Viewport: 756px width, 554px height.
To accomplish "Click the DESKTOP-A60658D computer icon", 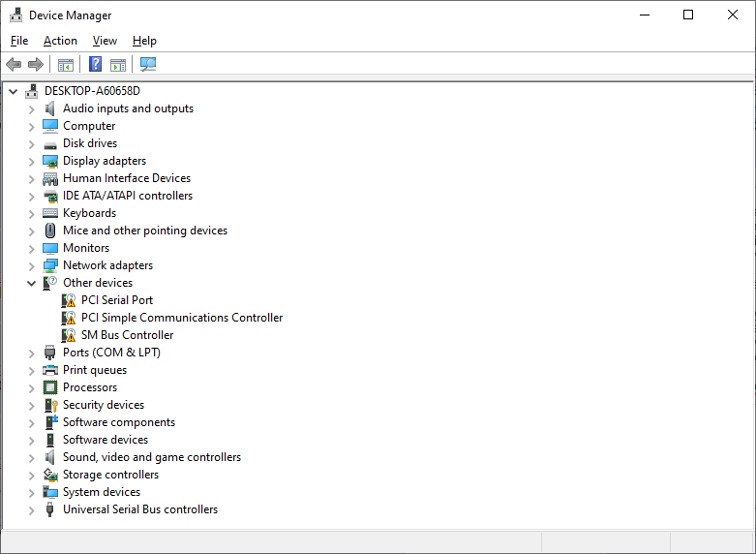I will (32, 91).
